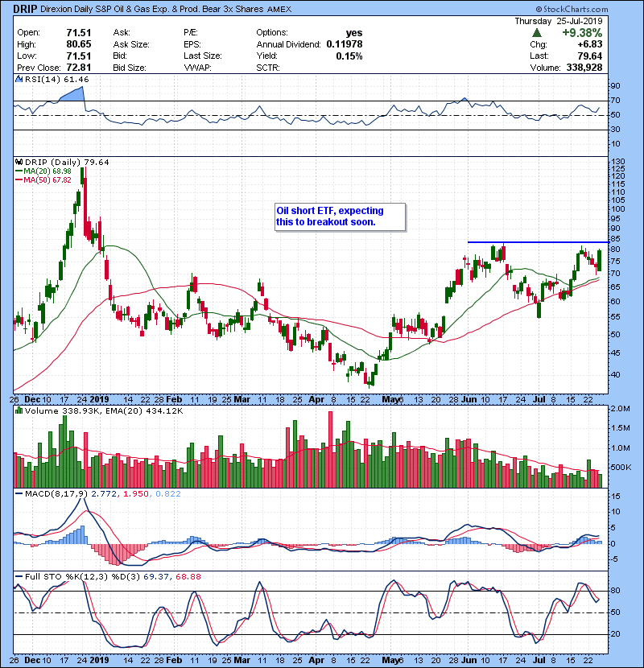Screen dimensions: 644x668
Task: Click the Last price 79.64
Action: pos(590,56)
